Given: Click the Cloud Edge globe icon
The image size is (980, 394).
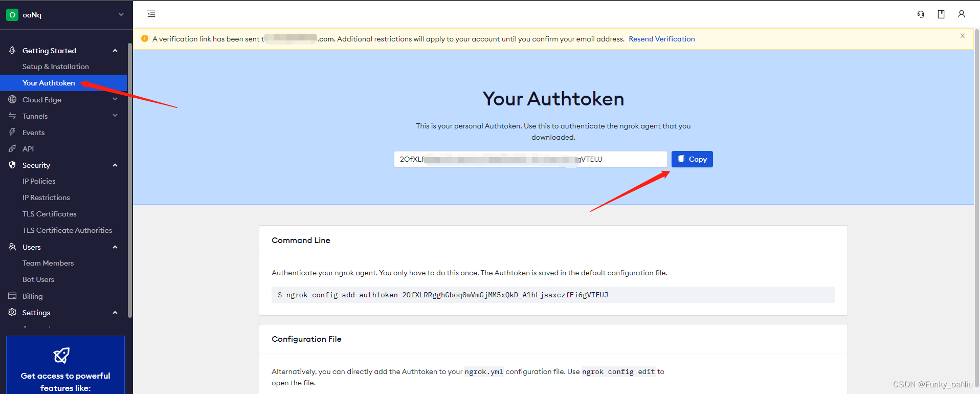Looking at the screenshot, I should [x=12, y=99].
